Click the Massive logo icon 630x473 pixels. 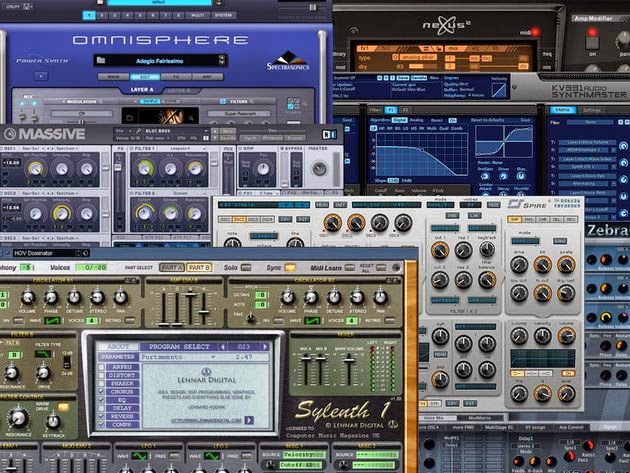click(x=10, y=134)
